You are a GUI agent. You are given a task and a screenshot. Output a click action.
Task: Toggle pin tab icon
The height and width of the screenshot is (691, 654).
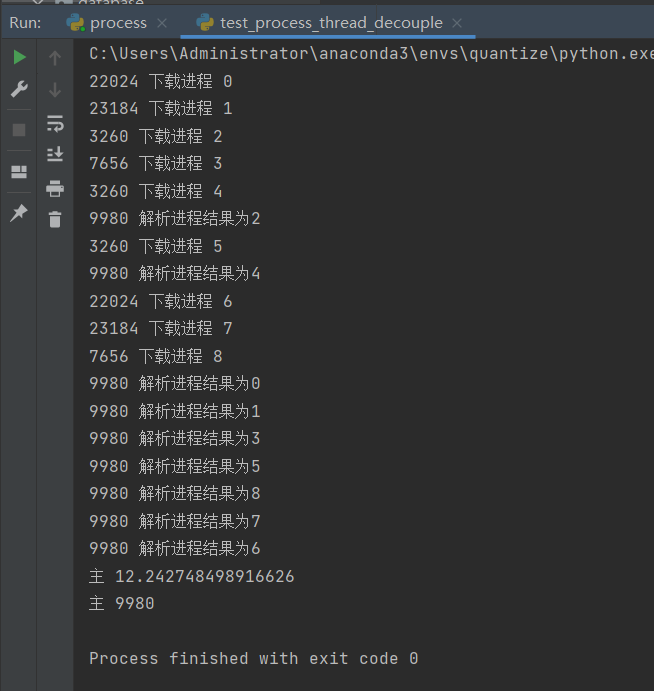(19, 213)
